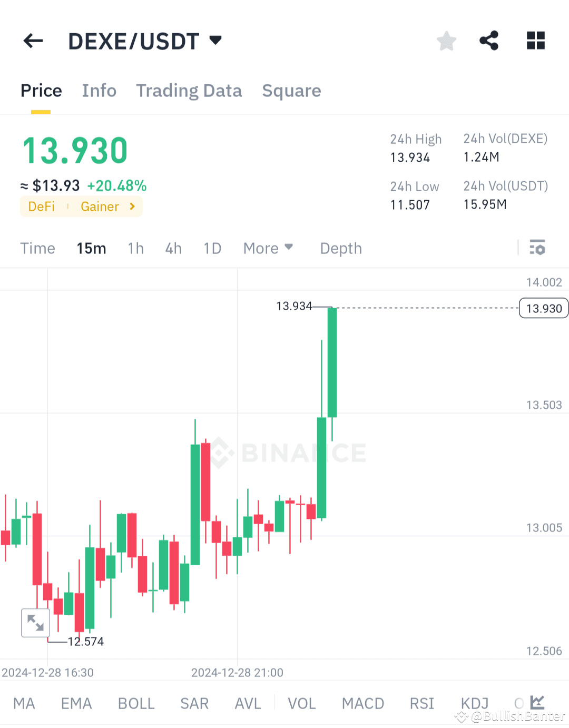Screen dimensions: 569x728
Task: Open chart settings icon beside intervals
Action: [x=537, y=248]
